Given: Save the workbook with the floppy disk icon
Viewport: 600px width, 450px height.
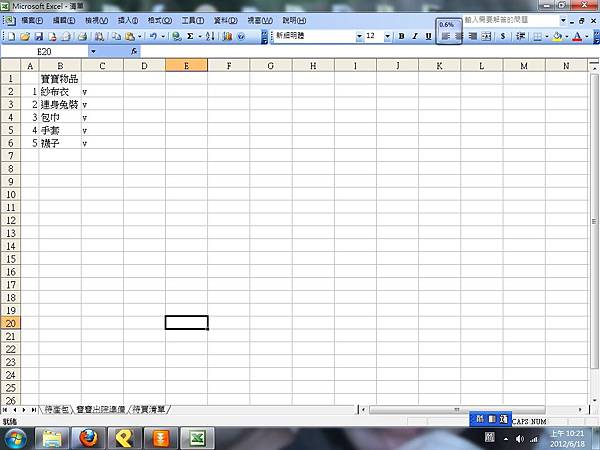Looking at the screenshot, I should (x=39, y=36).
